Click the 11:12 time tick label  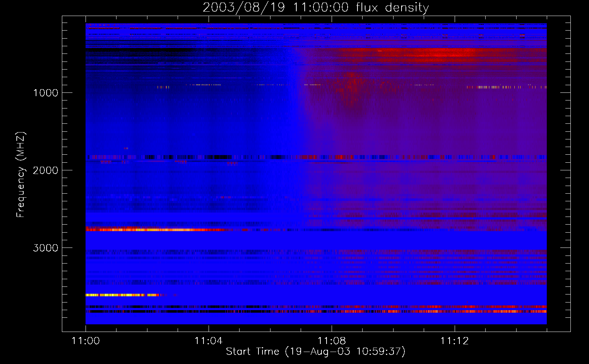454,341
